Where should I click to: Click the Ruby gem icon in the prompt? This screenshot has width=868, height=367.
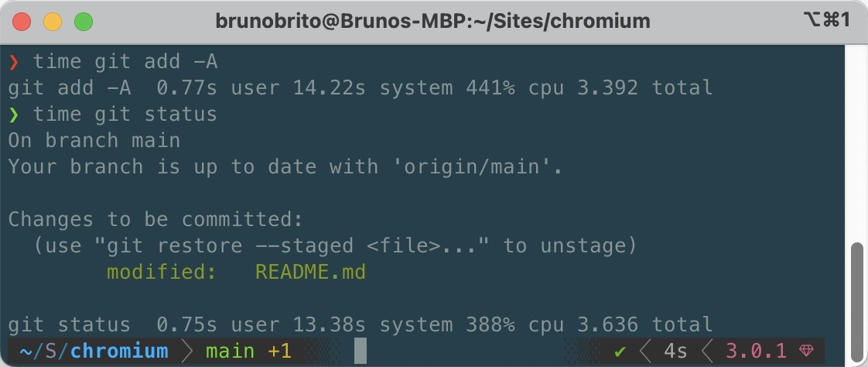point(807,352)
